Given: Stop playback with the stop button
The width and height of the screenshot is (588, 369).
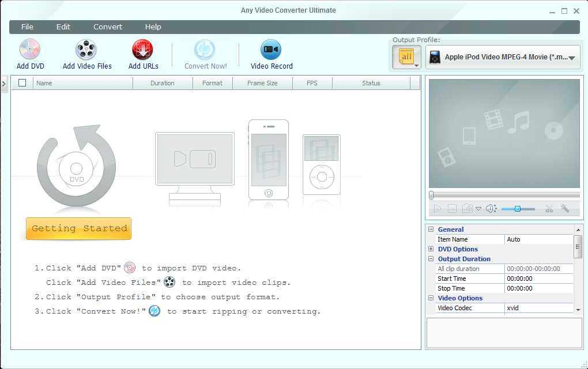Looking at the screenshot, I should (453, 209).
